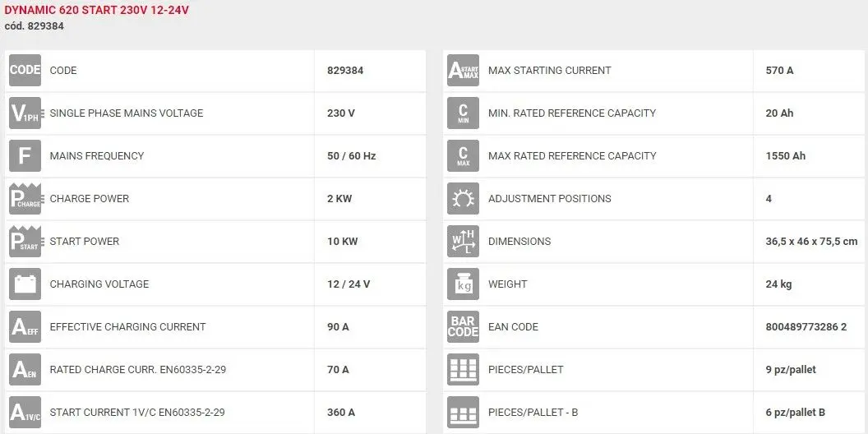Click the pieces per pallet grid icon
The image size is (868, 434).
(464, 369)
